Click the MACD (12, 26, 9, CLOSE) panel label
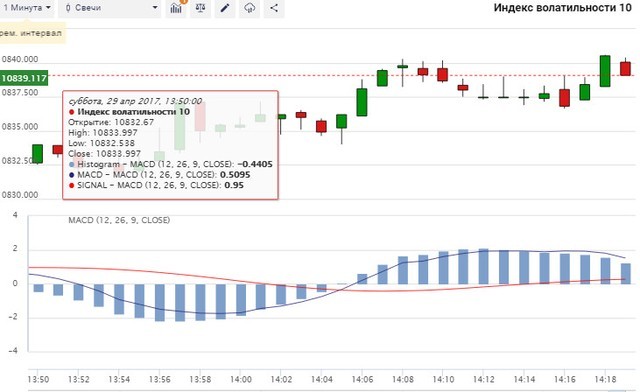 tap(119, 220)
